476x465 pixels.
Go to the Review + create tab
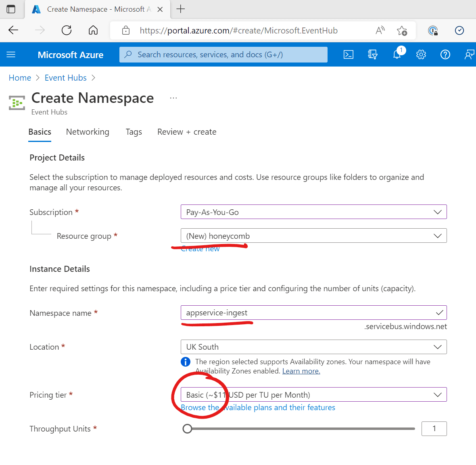point(187,132)
